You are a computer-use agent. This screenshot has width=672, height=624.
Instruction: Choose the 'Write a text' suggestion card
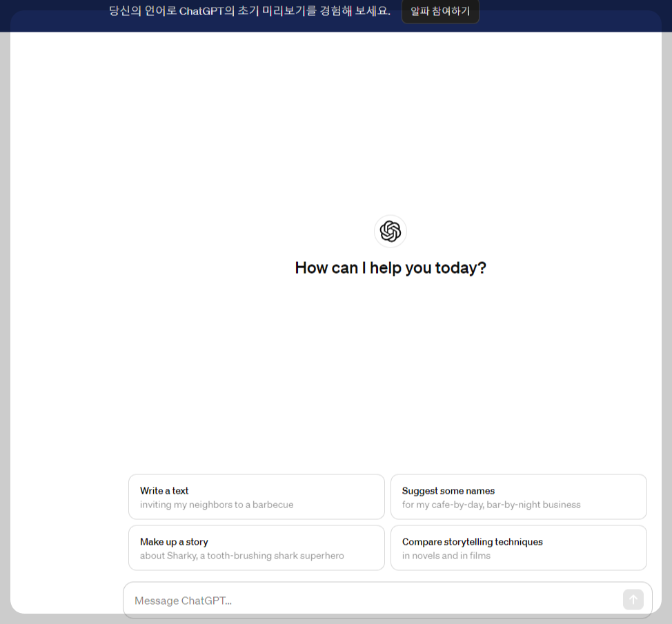pyautogui.click(x=256, y=497)
